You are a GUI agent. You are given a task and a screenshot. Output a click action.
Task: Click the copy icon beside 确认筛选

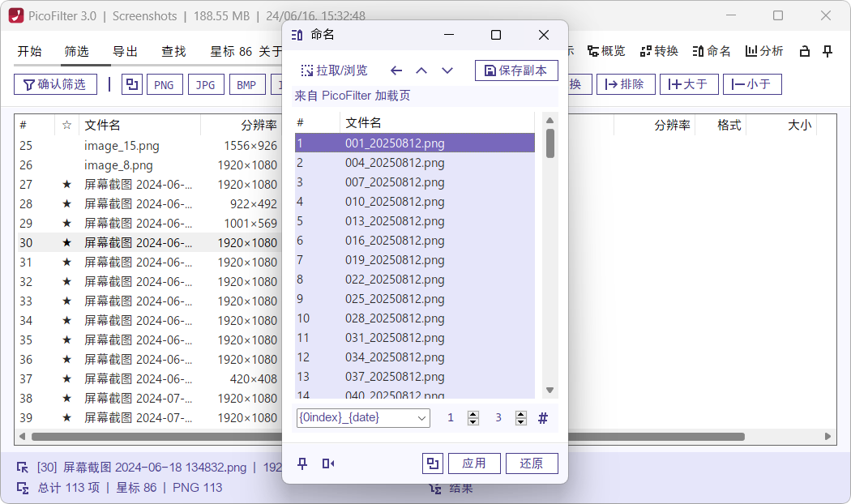[x=132, y=84]
